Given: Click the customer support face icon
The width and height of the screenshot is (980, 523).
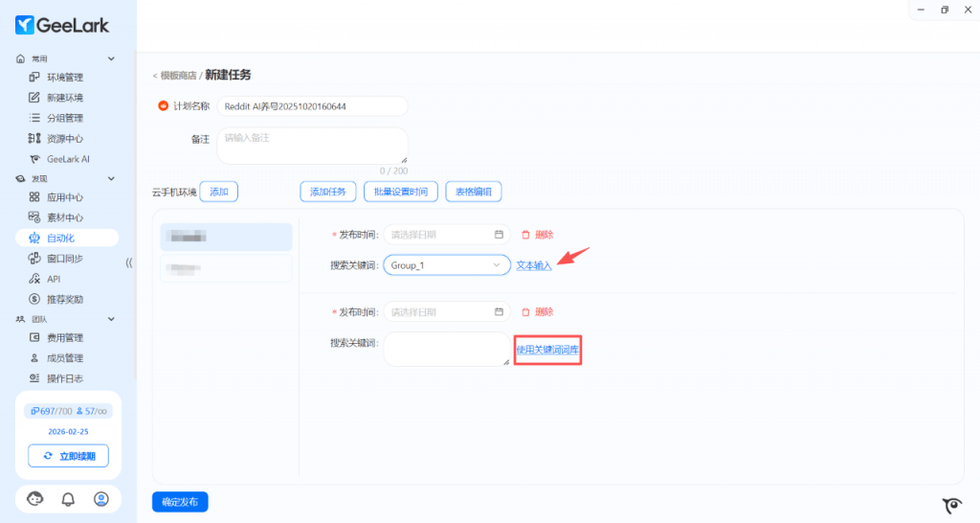Looking at the screenshot, I should pos(35,499).
